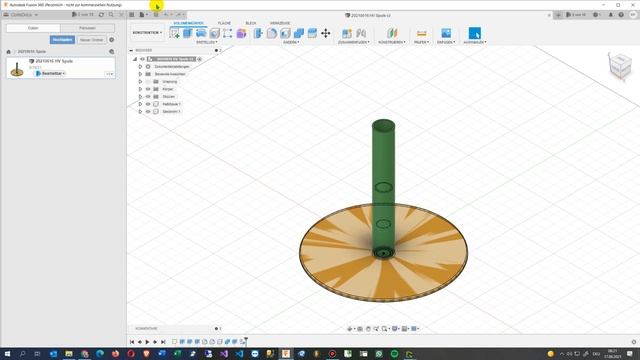Viewport: 640px width, 360px height.
Task: Open the Display Settings in navigation bar
Action: coord(395,329)
